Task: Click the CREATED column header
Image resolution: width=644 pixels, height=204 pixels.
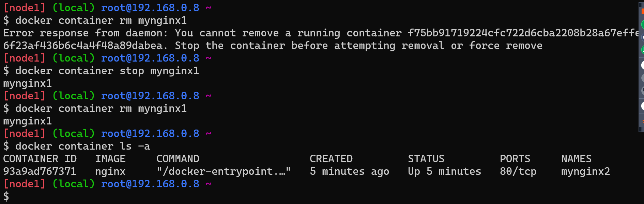Action: pos(331,159)
